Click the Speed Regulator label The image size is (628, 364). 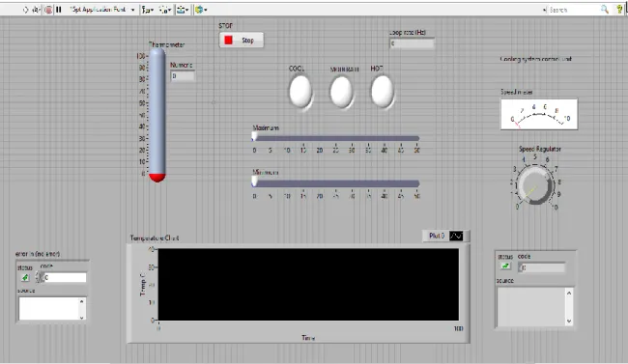click(x=540, y=149)
